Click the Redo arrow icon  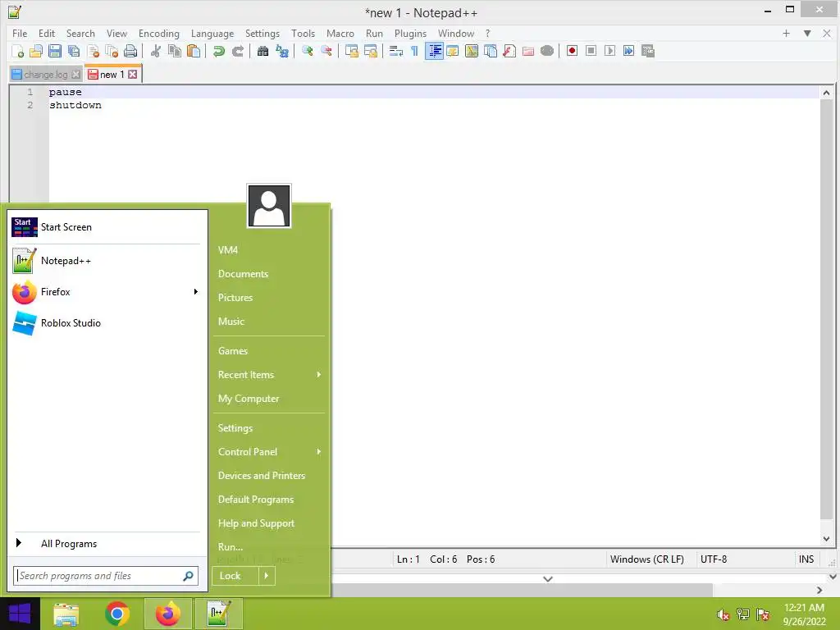point(238,51)
